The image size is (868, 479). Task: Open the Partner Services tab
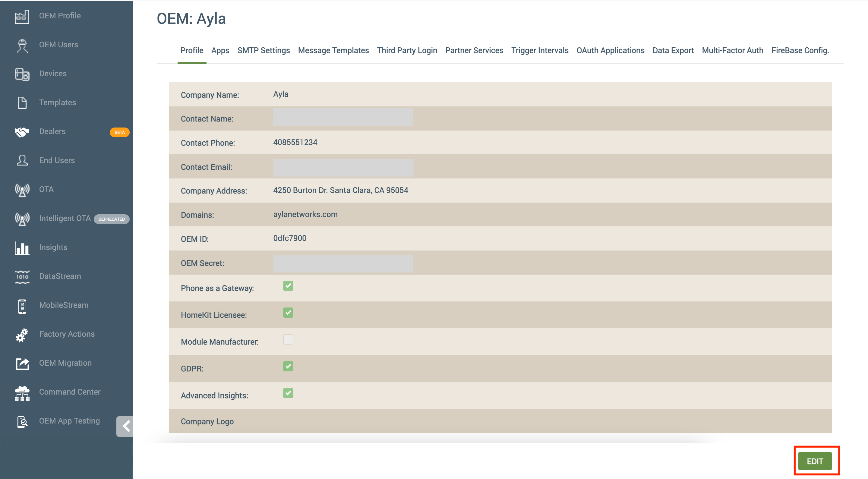pos(474,50)
